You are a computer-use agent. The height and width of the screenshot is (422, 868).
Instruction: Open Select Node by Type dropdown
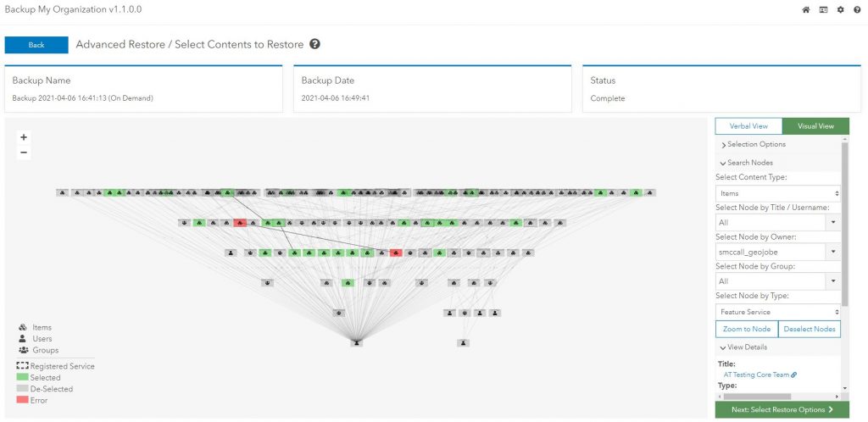coord(777,312)
